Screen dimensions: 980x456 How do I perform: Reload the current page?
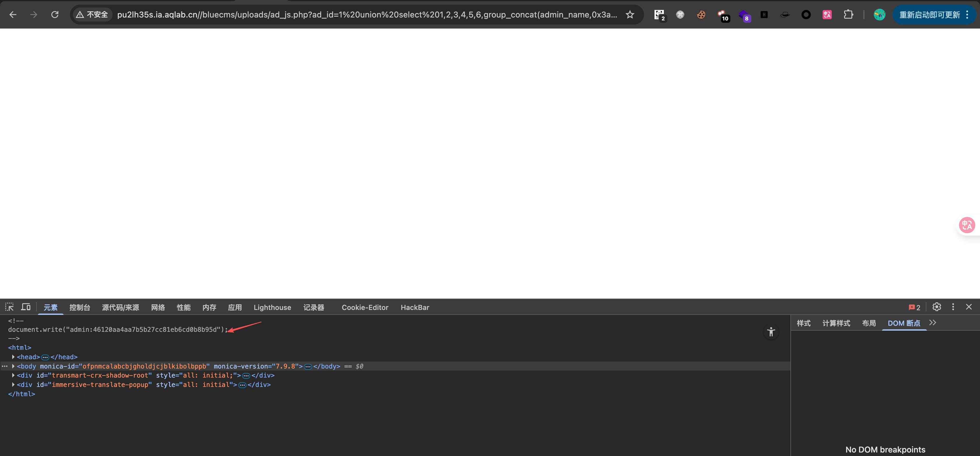click(x=55, y=15)
